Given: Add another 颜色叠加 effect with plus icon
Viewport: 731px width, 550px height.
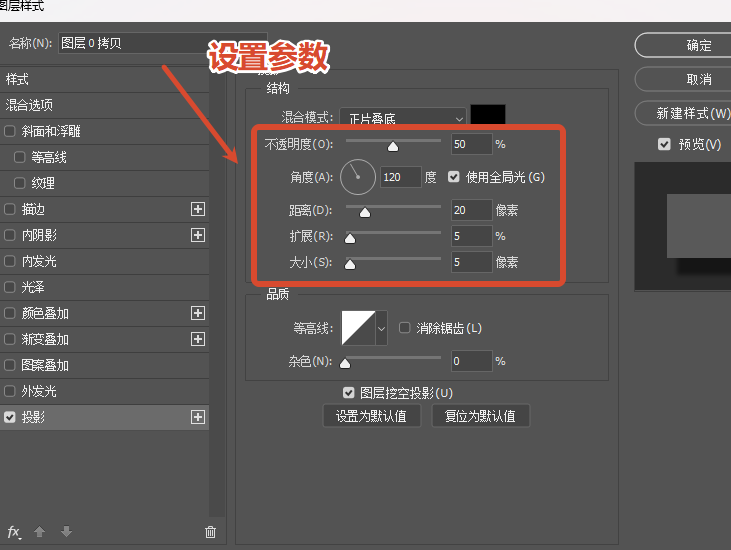Looking at the screenshot, I should click(198, 313).
